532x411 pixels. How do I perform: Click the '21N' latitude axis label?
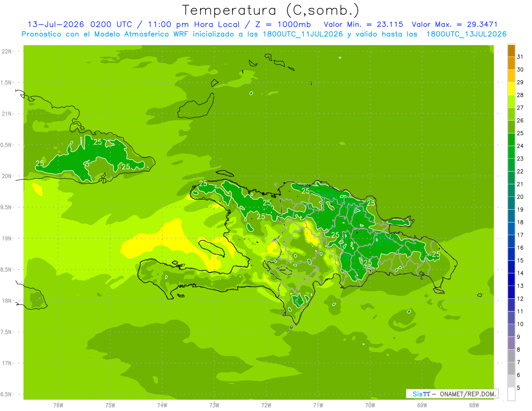click(6, 114)
